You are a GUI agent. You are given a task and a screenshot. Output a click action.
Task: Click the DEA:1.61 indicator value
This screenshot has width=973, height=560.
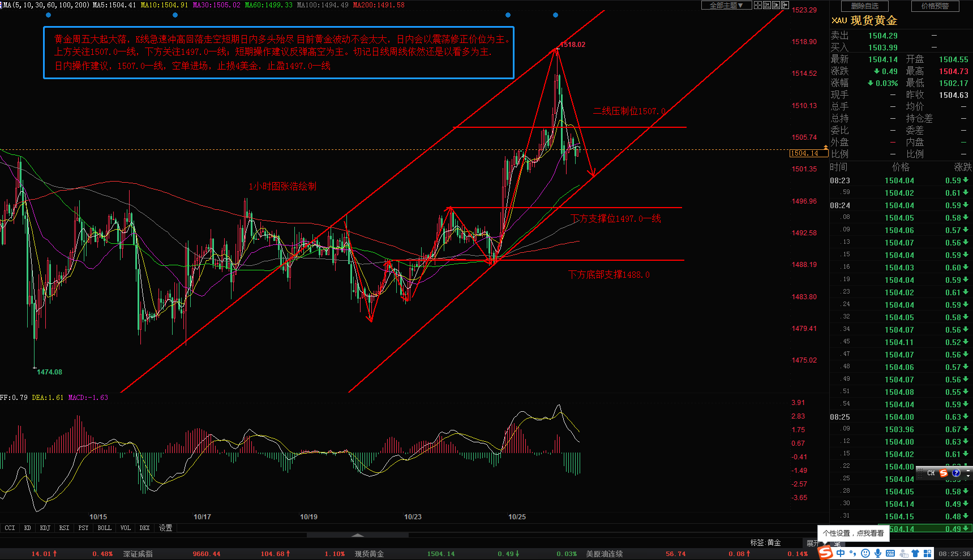(48, 398)
